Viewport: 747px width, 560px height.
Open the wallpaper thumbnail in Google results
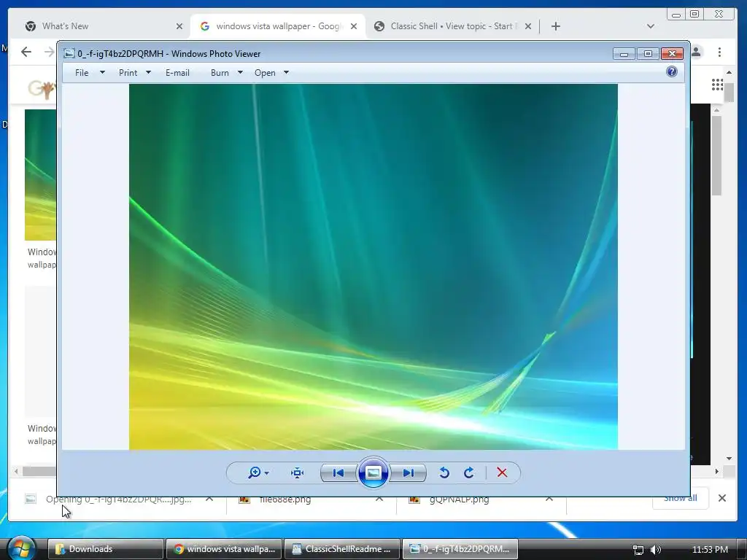(x=41, y=175)
